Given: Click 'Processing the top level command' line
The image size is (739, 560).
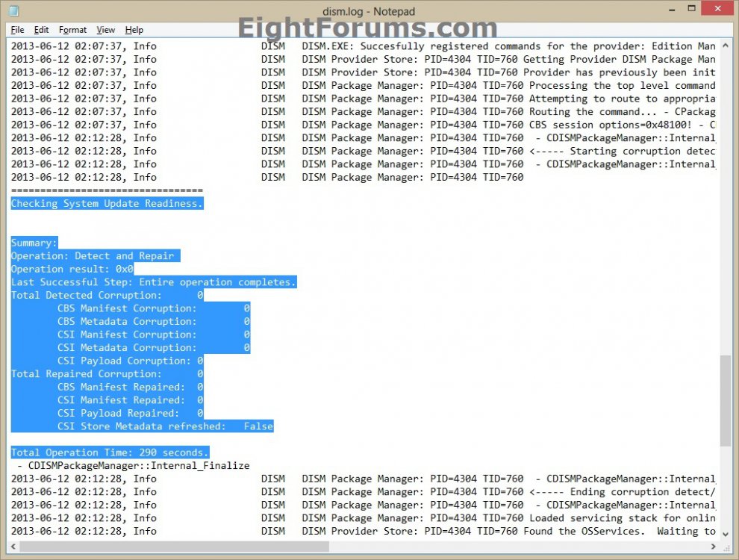Looking at the screenshot, I should [363, 86].
